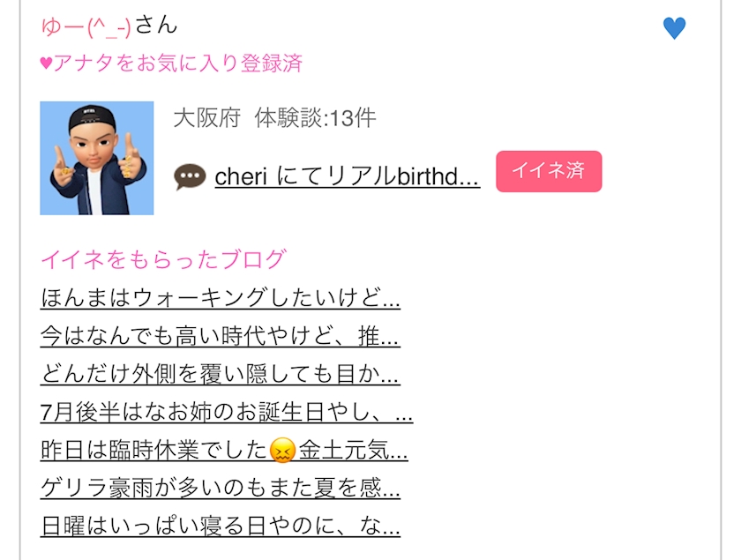Viewport: 741px width, 560px height.
Task: Open blog 7月後半はなお姉のお誕生日やし
Action: pyautogui.click(x=227, y=412)
